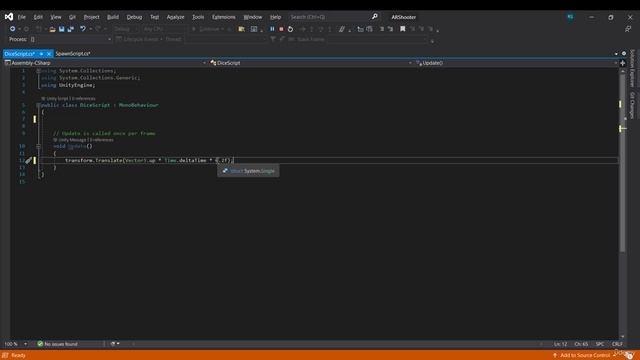
Task: Click the Open File folder icon
Action: click(x=52, y=29)
